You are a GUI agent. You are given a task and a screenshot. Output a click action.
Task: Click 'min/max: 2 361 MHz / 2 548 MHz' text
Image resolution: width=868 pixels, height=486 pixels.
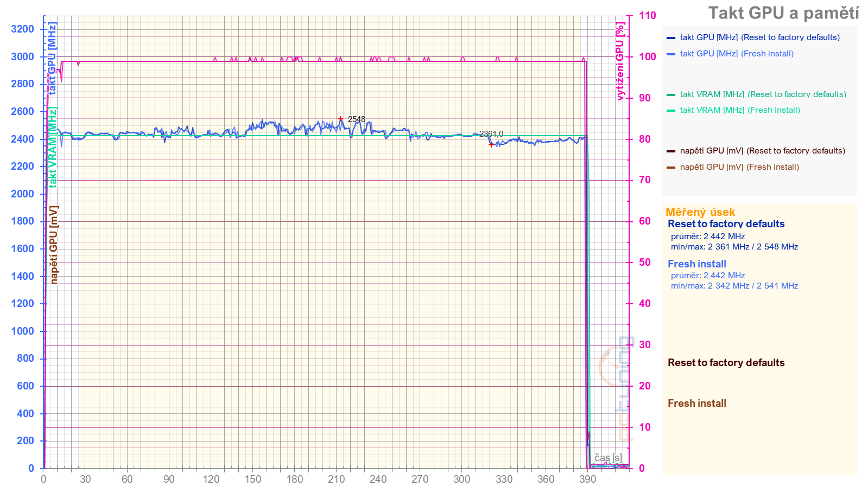click(734, 247)
